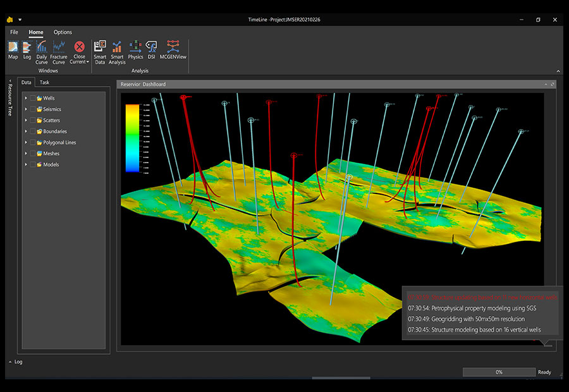
Task: Click the "TimeLine - Project:JMSER20210226" window title
Action: (x=284, y=20)
